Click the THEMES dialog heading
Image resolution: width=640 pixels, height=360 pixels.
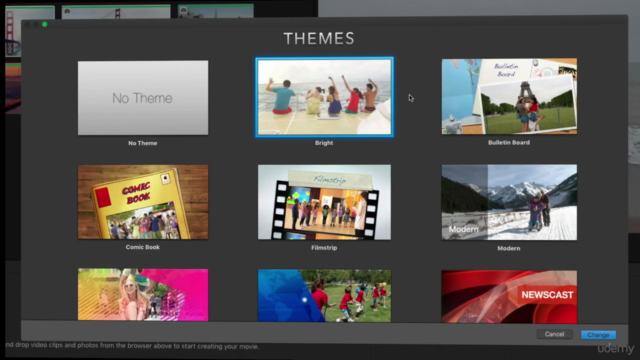click(319, 39)
